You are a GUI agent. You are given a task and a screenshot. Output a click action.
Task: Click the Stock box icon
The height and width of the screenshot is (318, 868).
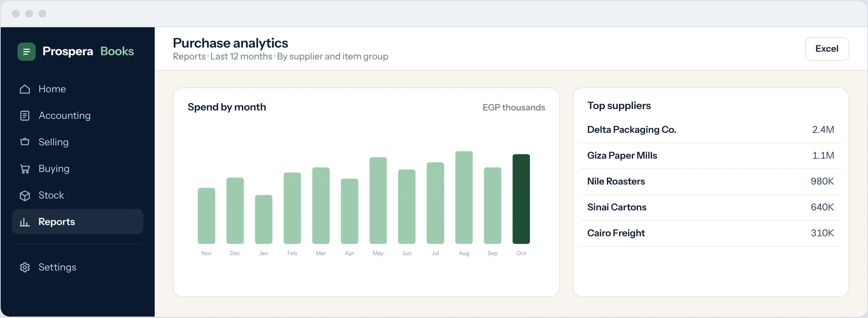[x=25, y=195]
